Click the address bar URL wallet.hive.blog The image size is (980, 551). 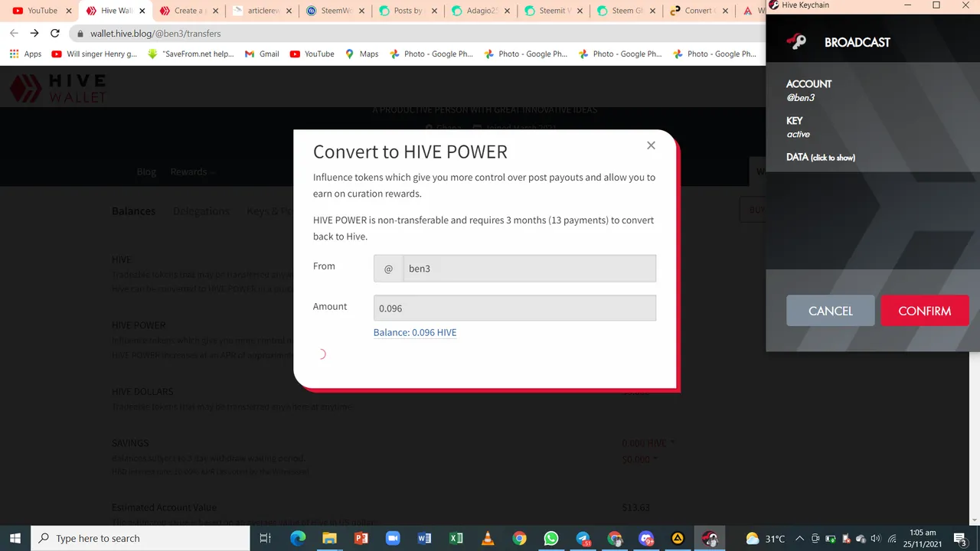[155, 34]
